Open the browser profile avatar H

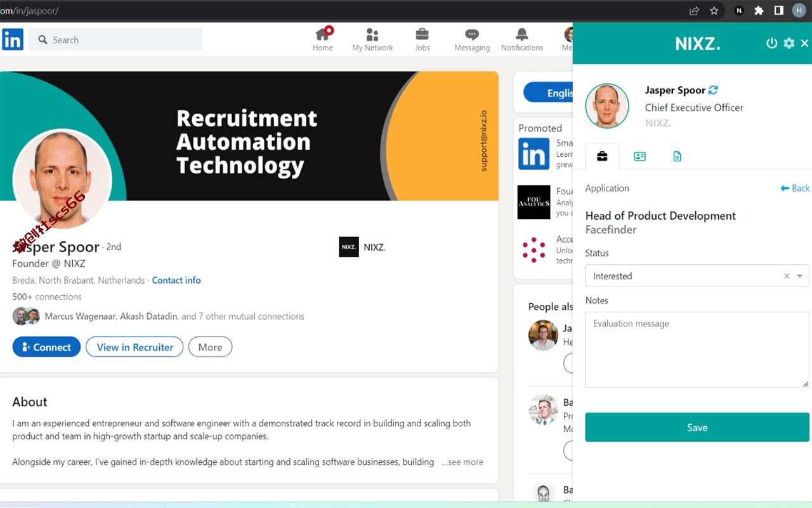point(799,11)
